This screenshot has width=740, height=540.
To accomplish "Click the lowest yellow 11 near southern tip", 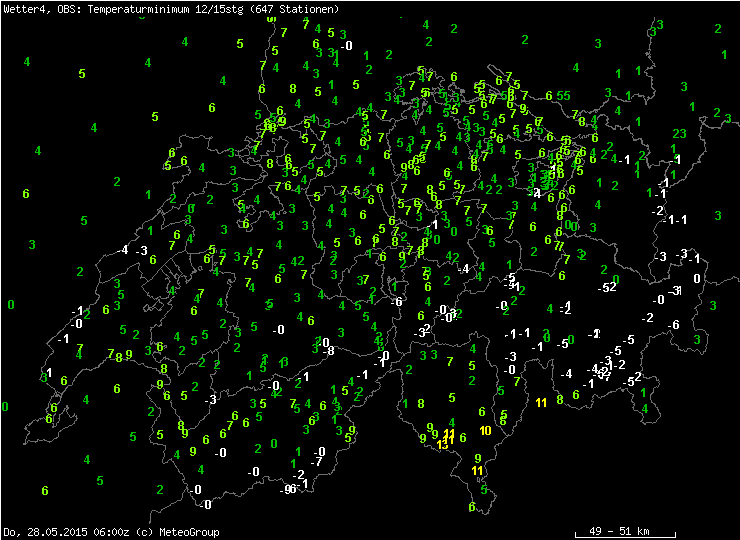I will (478, 471).
